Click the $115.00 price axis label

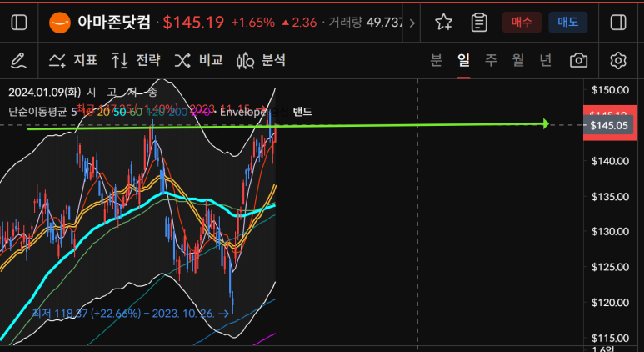tap(610, 338)
